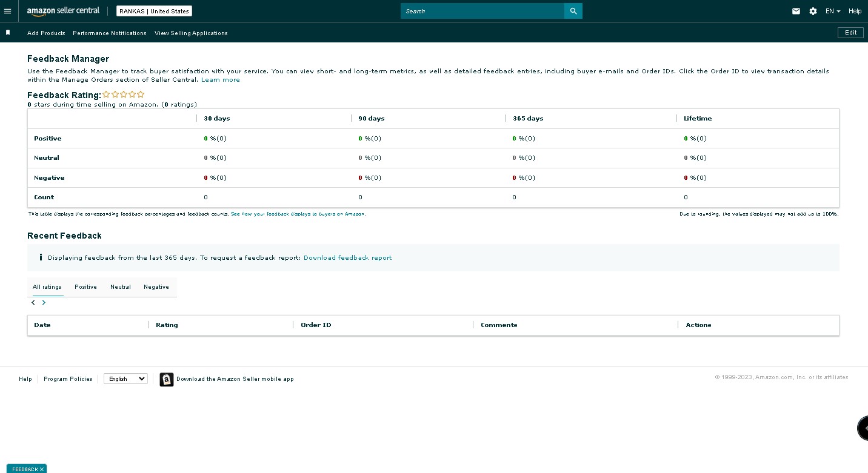
Task: Click the Amazon Seller mobile app icon
Action: 167,379
